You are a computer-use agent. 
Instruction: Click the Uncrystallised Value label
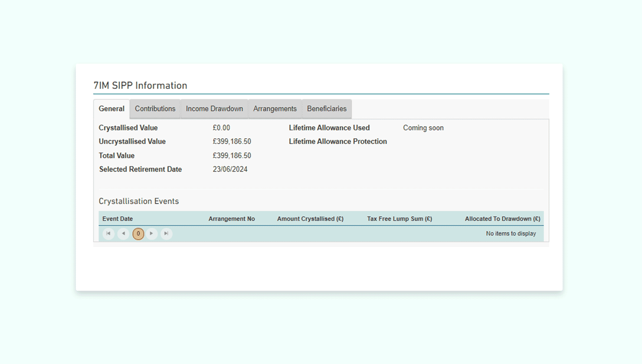[132, 142]
